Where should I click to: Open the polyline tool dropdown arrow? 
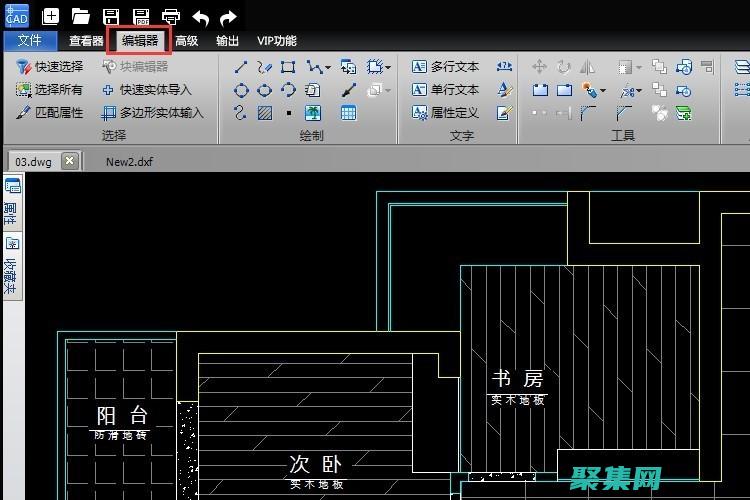click(x=328, y=67)
